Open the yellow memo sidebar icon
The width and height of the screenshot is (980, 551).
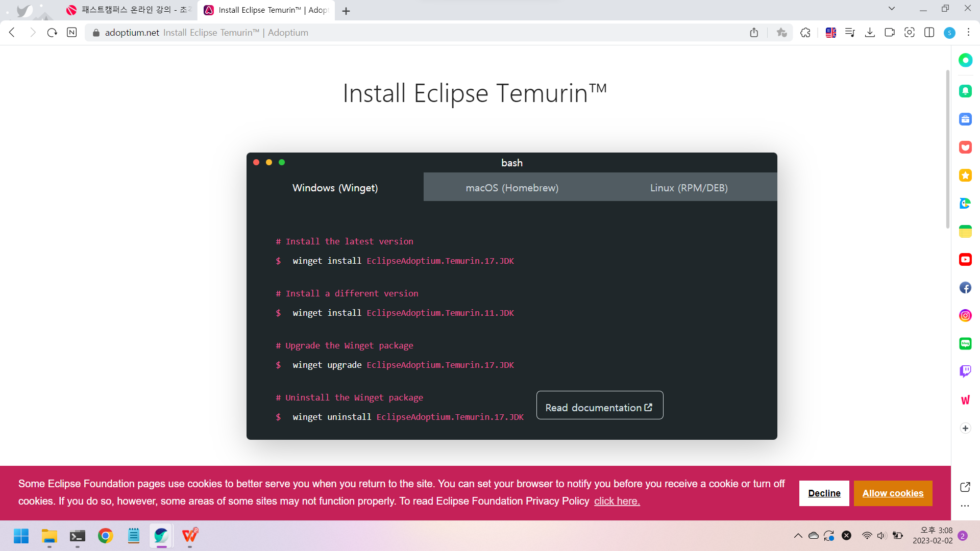coord(965,232)
